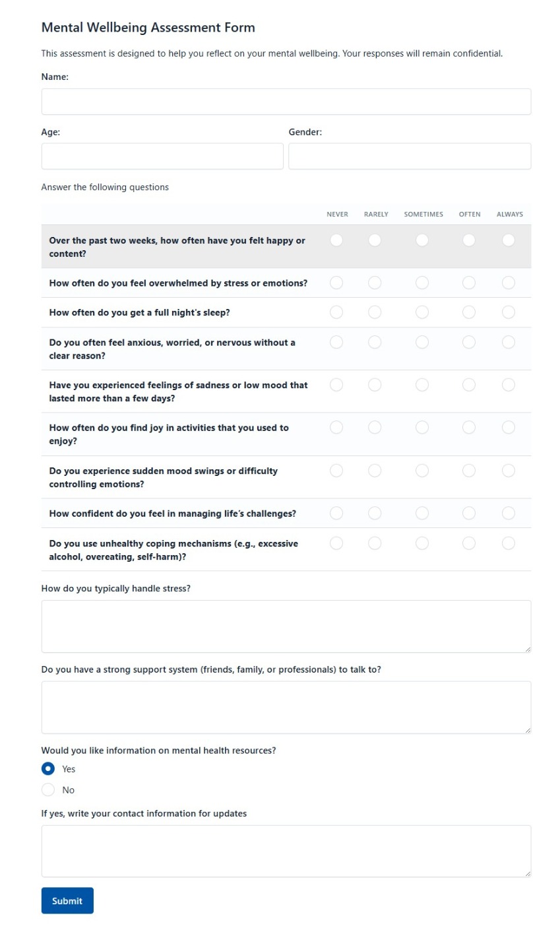Click inside the Age input box
The image size is (560, 938).
pyautogui.click(x=162, y=156)
